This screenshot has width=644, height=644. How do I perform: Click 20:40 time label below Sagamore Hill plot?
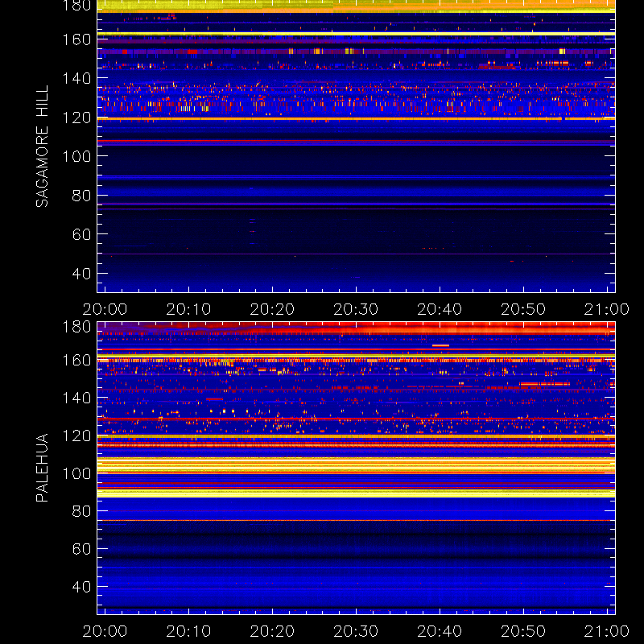pos(440,309)
